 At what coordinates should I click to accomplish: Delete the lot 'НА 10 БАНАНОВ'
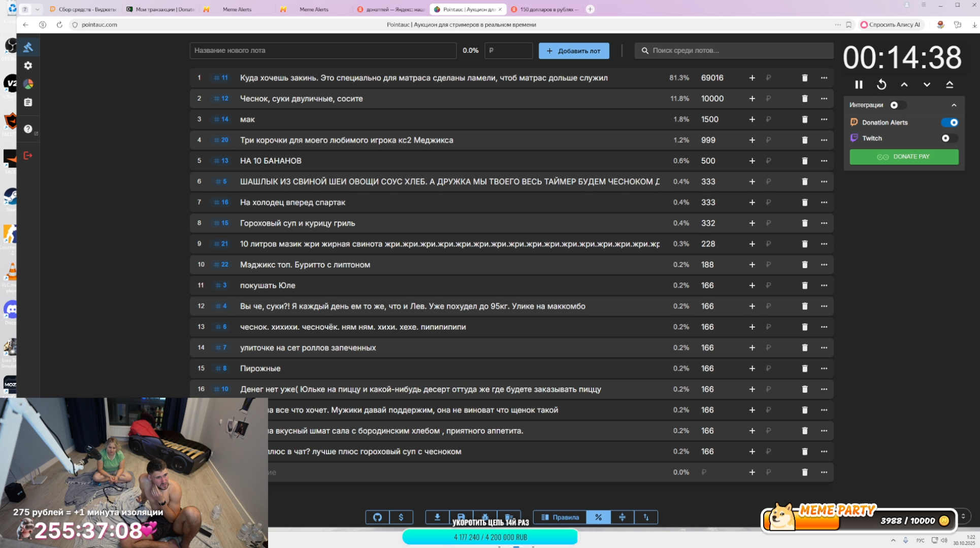click(x=805, y=161)
